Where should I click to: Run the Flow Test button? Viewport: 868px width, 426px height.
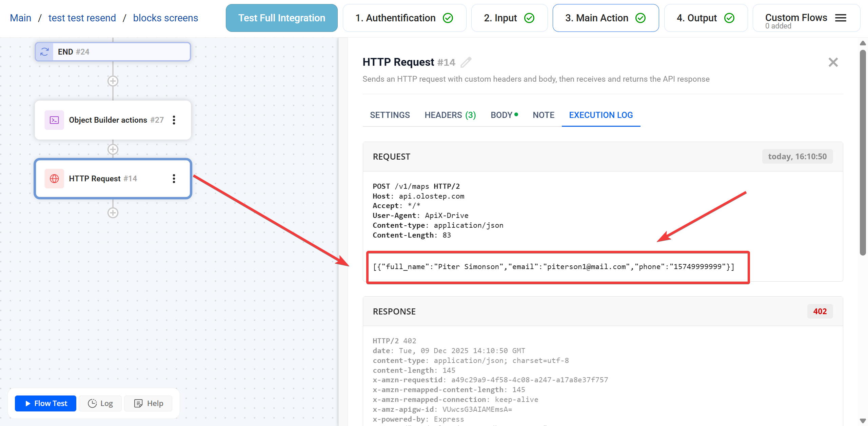coord(46,403)
